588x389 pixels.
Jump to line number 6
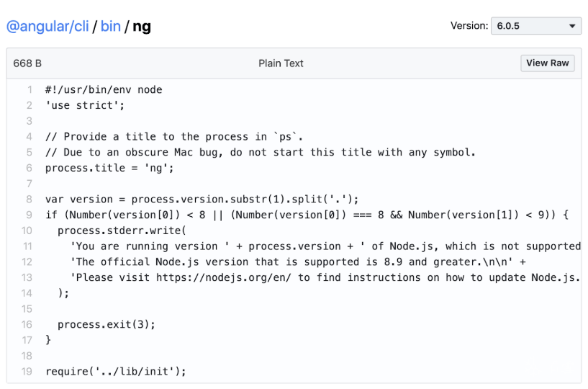point(30,168)
